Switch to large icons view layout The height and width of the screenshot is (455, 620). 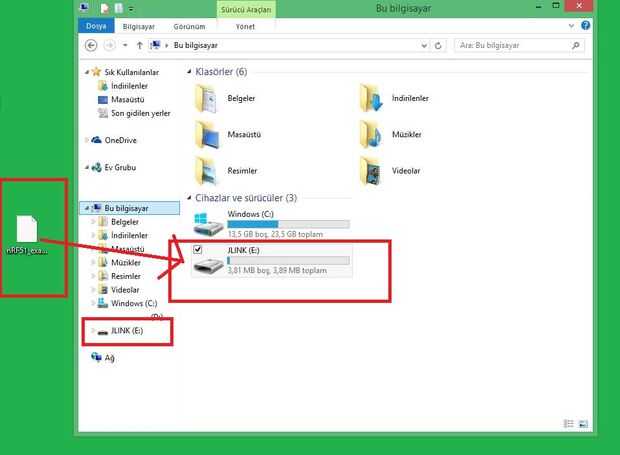(582, 424)
